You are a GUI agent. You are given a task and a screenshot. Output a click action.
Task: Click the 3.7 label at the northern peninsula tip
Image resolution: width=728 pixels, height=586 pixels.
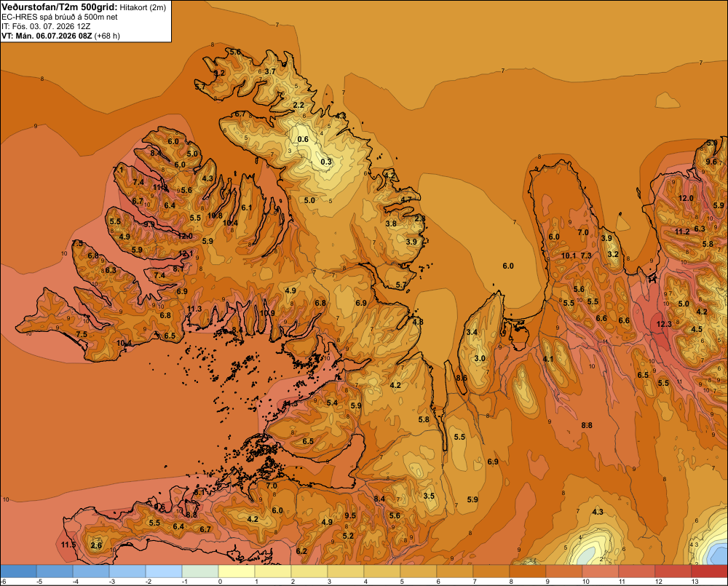270,71
